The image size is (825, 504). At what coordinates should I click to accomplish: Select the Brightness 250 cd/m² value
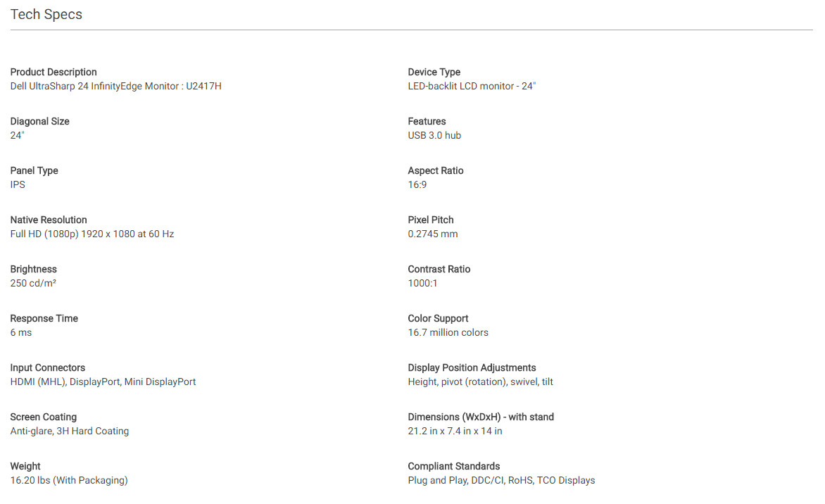(33, 283)
